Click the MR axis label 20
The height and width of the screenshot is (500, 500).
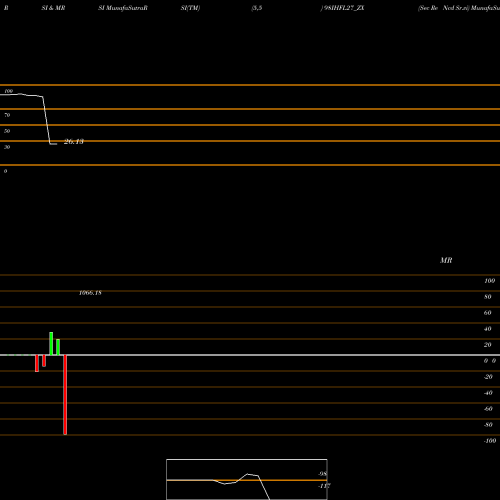[488, 345]
